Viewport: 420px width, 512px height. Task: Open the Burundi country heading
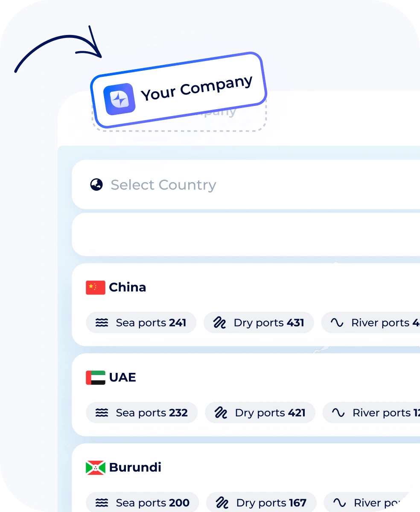(135, 468)
